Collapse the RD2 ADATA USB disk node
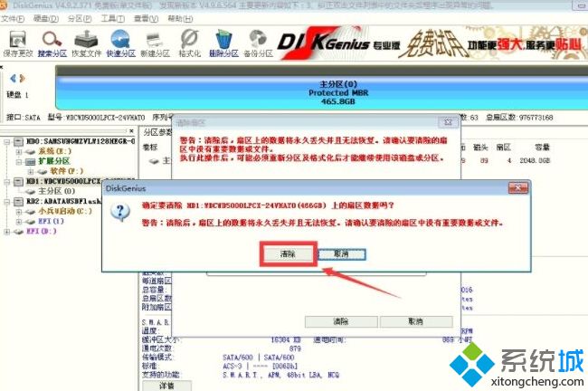 click(x=6, y=202)
